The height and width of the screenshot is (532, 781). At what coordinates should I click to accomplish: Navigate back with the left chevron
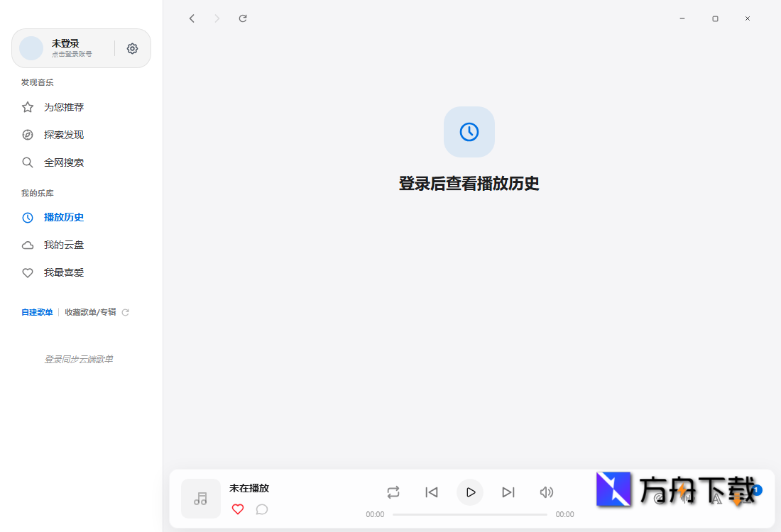coord(192,18)
